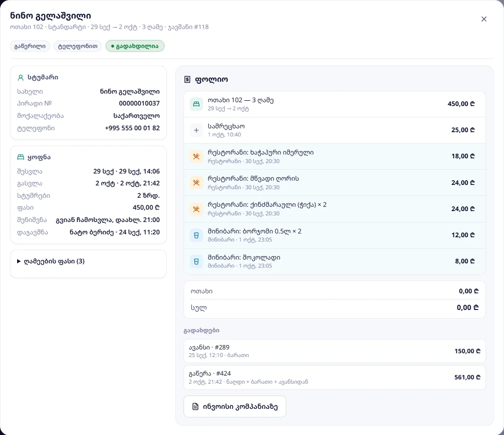
Task: Click the 150,00 ₾ advance payment amount
Action: pyautogui.click(x=467, y=351)
